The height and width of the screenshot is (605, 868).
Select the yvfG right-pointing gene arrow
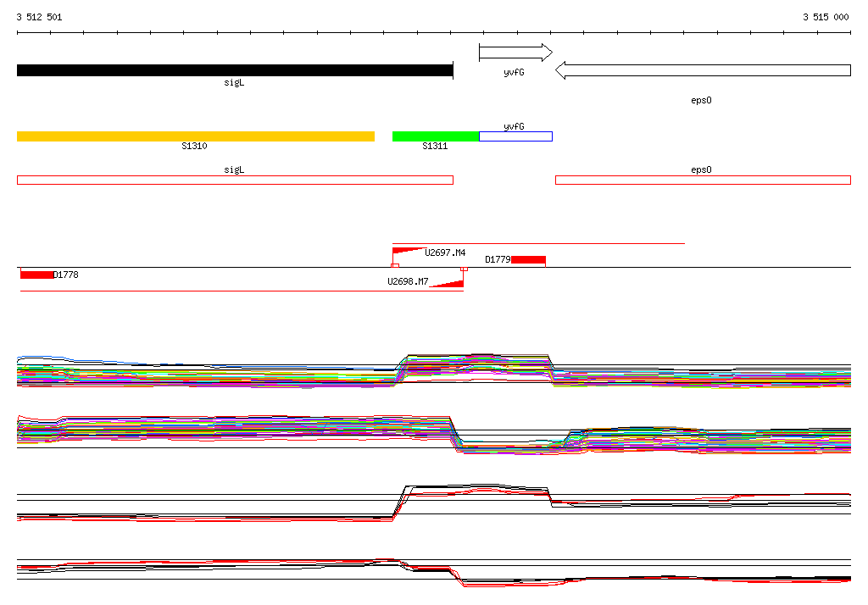515,53
